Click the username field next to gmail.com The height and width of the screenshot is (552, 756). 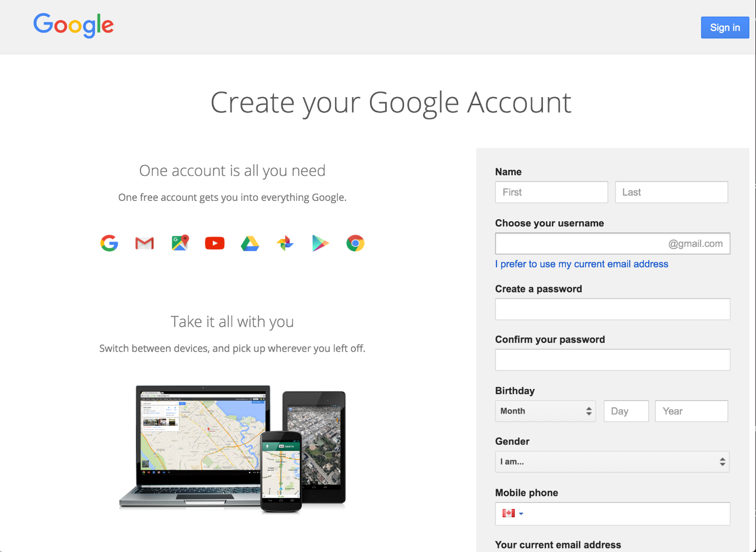pos(577,243)
